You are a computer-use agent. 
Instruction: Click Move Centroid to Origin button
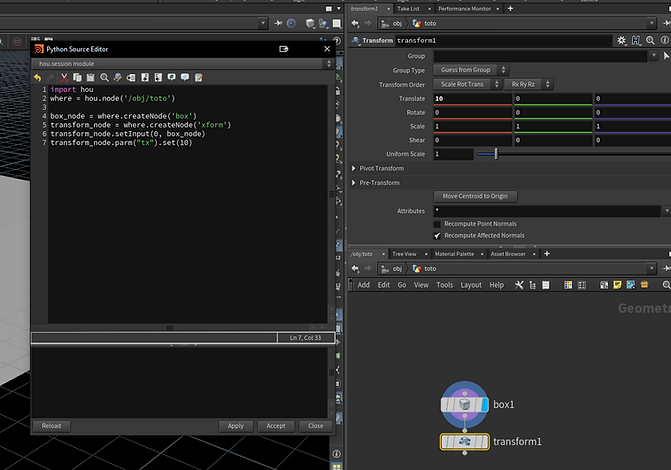tap(475, 196)
